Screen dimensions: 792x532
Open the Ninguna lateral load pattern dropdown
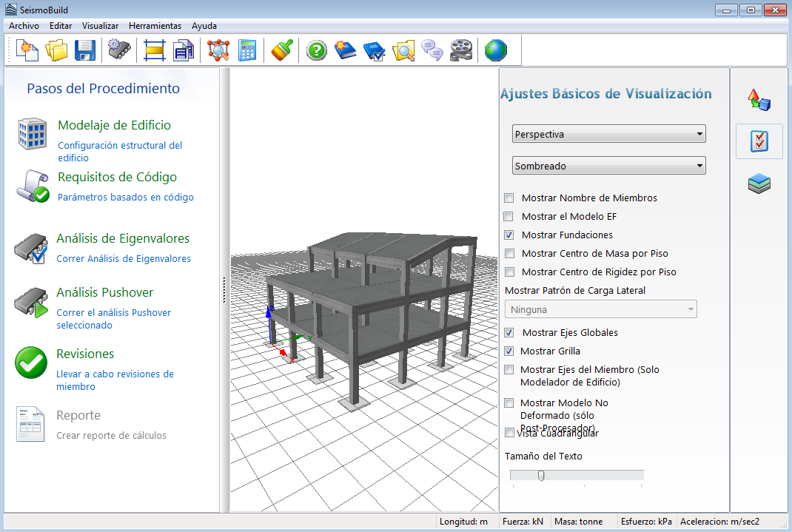(x=600, y=309)
